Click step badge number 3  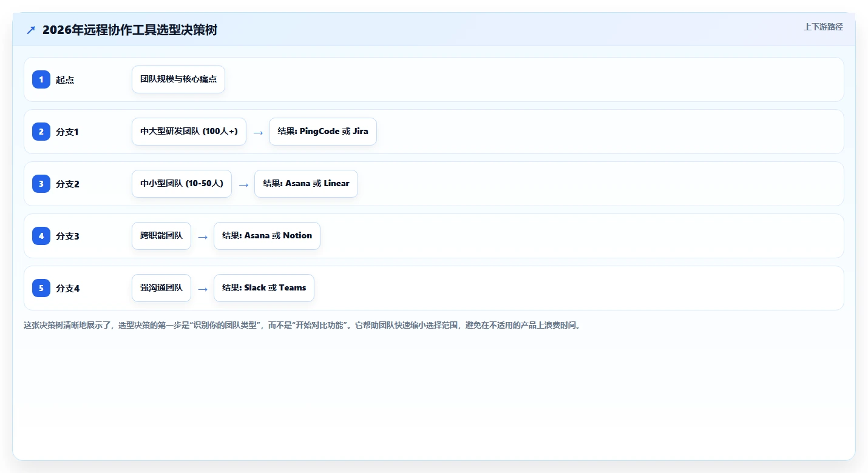coord(41,184)
